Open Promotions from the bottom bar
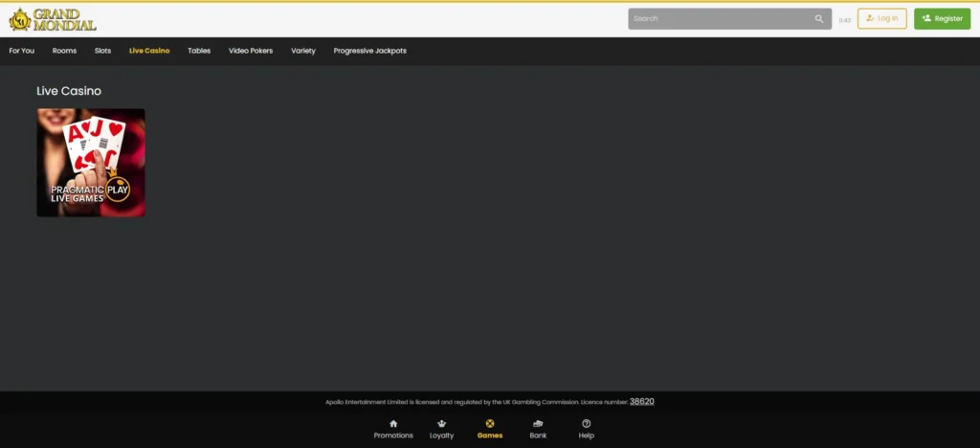 (x=393, y=429)
